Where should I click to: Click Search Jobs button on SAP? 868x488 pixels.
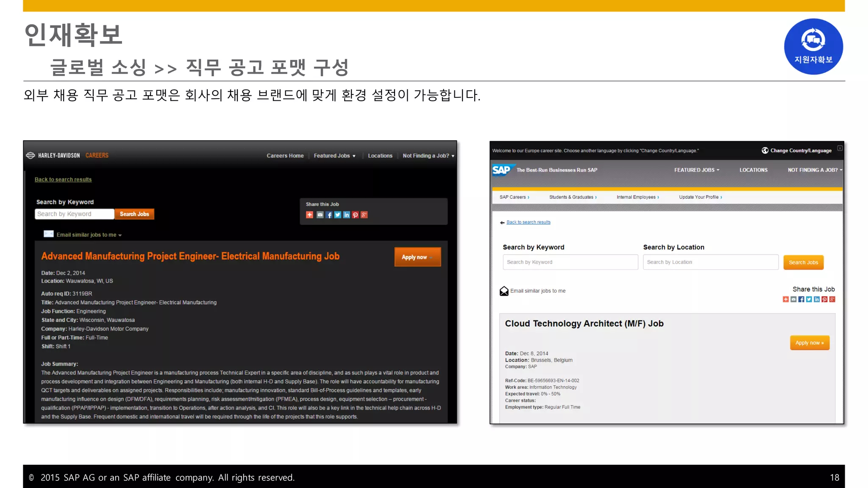[x=804, y=262]
